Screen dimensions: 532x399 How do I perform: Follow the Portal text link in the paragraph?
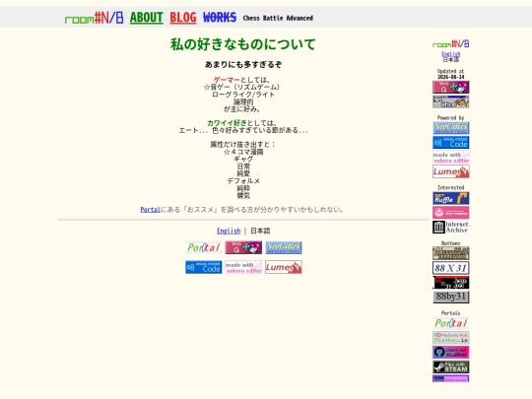[x=150, y=210]
